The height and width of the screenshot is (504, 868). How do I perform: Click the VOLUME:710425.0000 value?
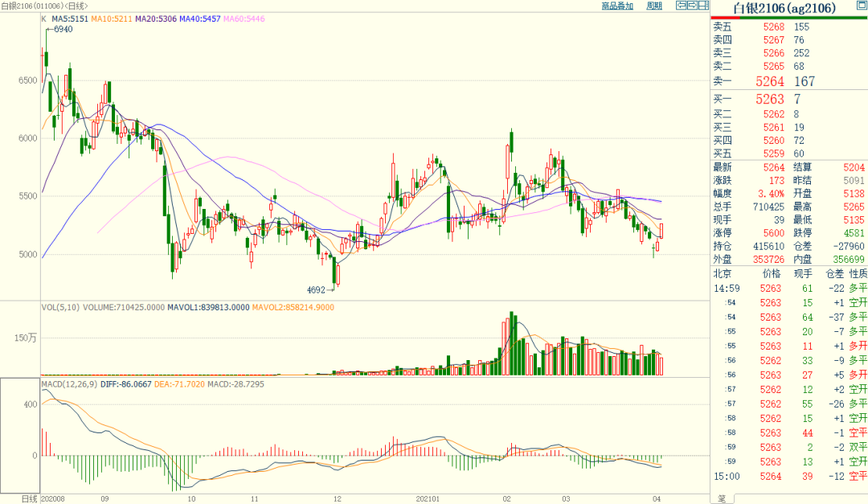click(x=124, y=307)
